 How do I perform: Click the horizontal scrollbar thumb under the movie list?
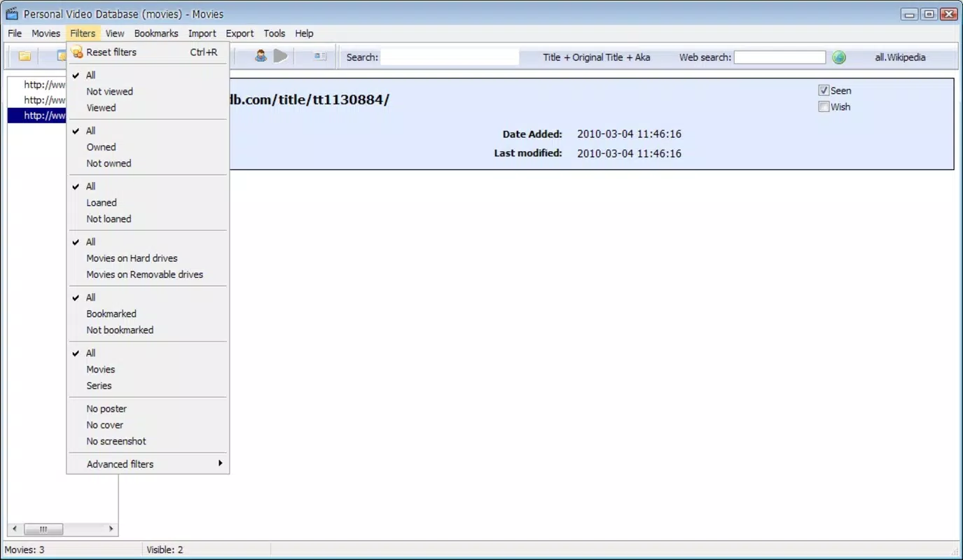click(43, 529)
